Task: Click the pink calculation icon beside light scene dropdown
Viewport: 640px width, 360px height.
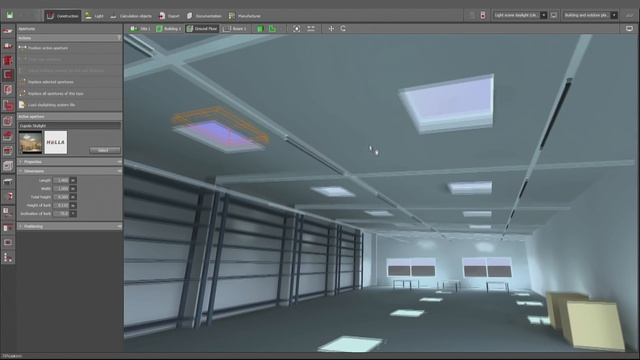Action: pyautogui.click(x=483, y=16)
